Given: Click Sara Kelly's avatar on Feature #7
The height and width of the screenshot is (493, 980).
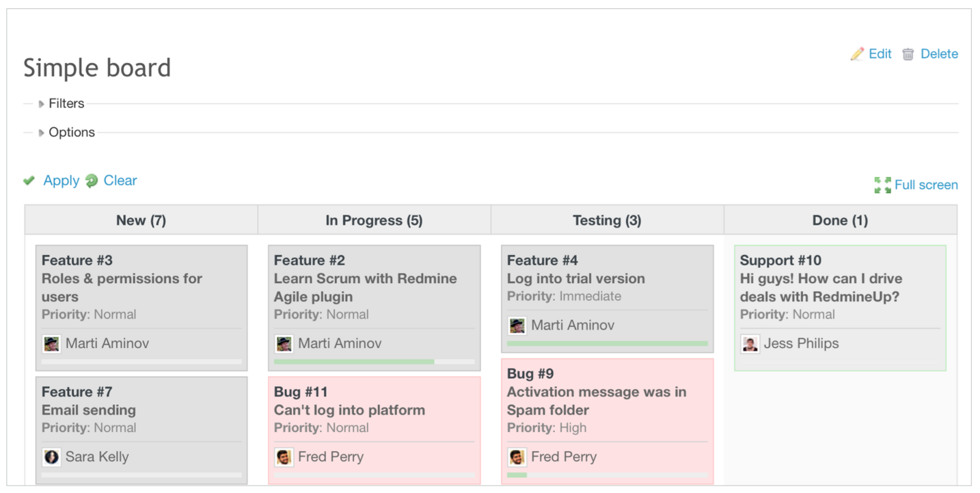Looking at the screenshot, I should point(51,457).
